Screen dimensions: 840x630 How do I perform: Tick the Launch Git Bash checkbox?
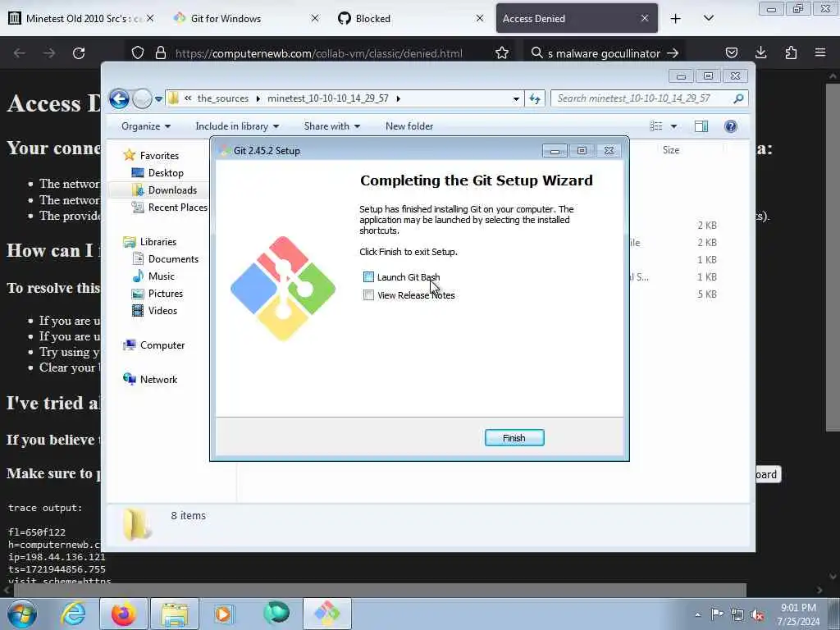(x=368, y=277)
